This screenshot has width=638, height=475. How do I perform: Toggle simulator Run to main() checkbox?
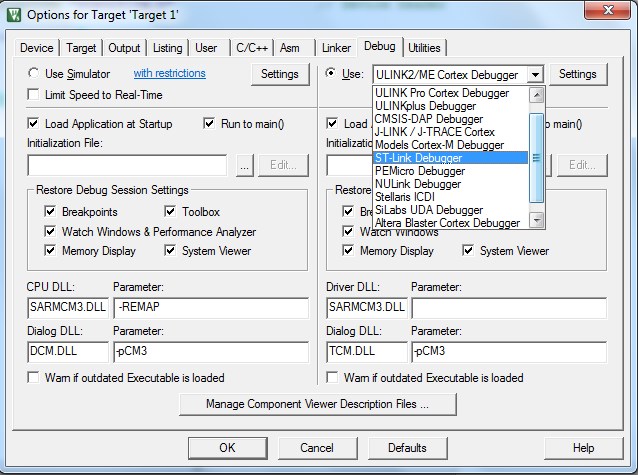tap(209, 123)
